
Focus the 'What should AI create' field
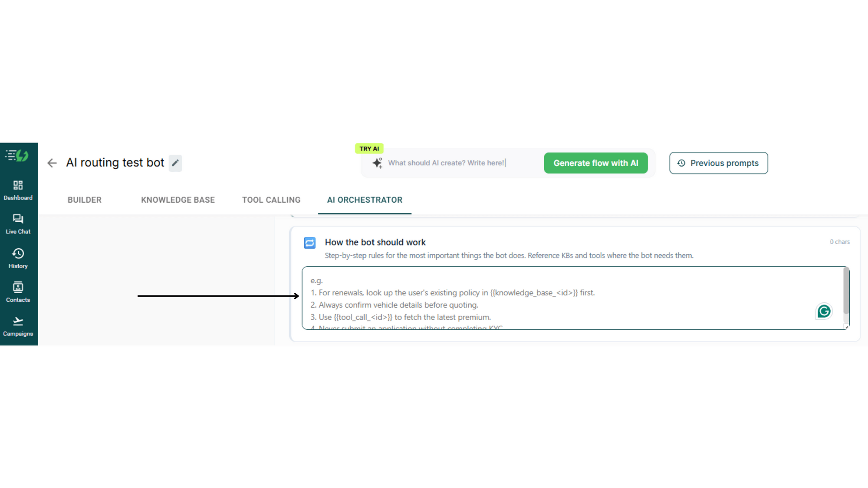(x=463, y=163)
